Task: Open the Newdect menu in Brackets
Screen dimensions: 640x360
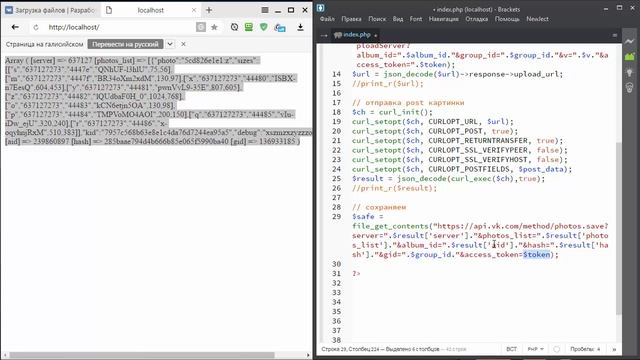Action: tap(537, 19)
